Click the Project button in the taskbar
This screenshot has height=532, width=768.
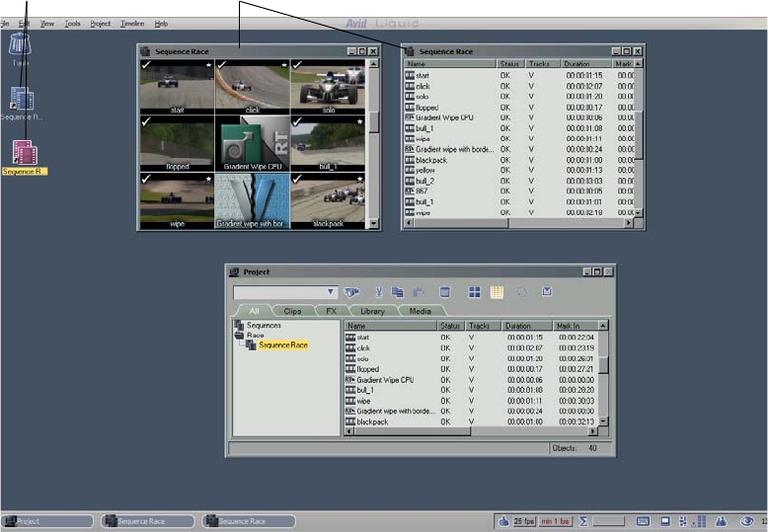click(x=47, y=520)
